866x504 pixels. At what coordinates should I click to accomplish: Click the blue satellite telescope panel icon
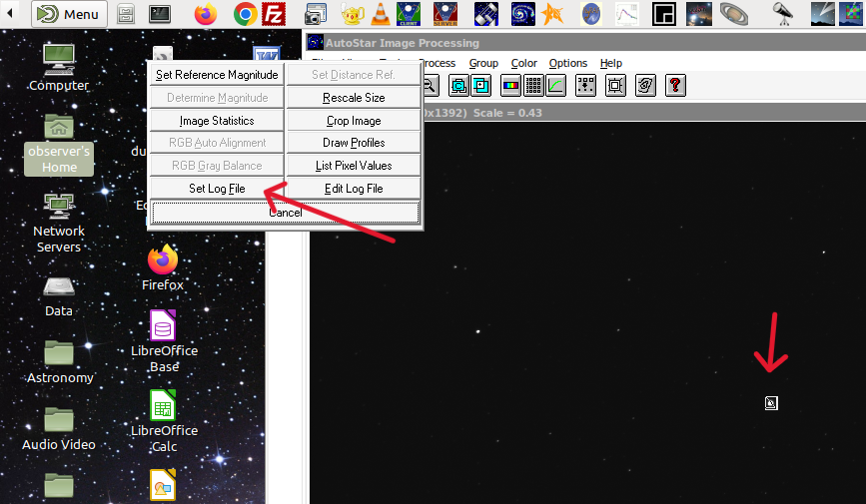(x=486, y=14)
